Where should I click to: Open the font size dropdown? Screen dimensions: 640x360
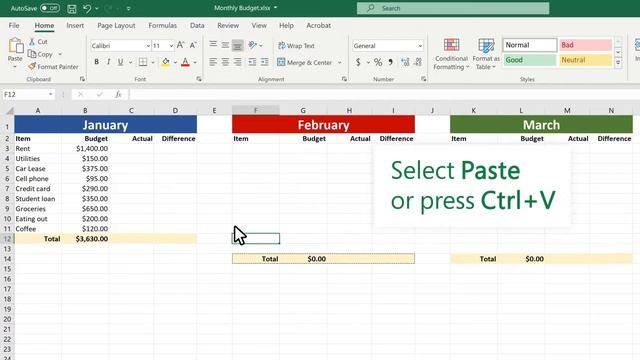point(171,46)
